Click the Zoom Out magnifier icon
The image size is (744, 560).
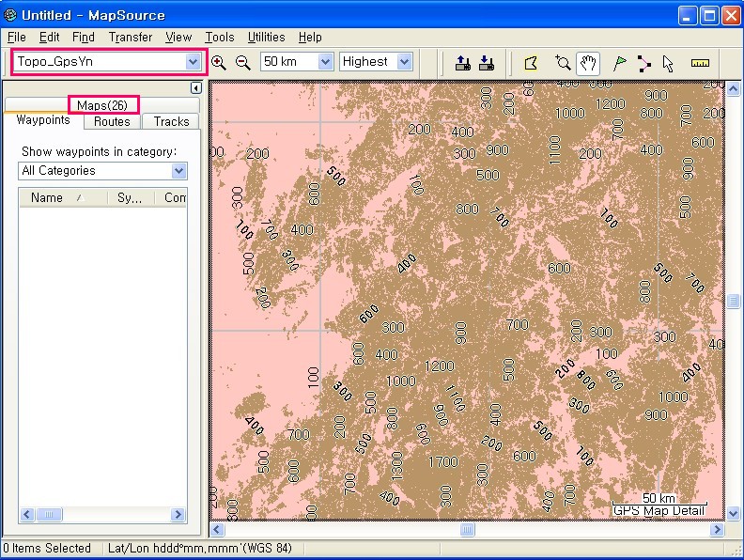point(243,62)
